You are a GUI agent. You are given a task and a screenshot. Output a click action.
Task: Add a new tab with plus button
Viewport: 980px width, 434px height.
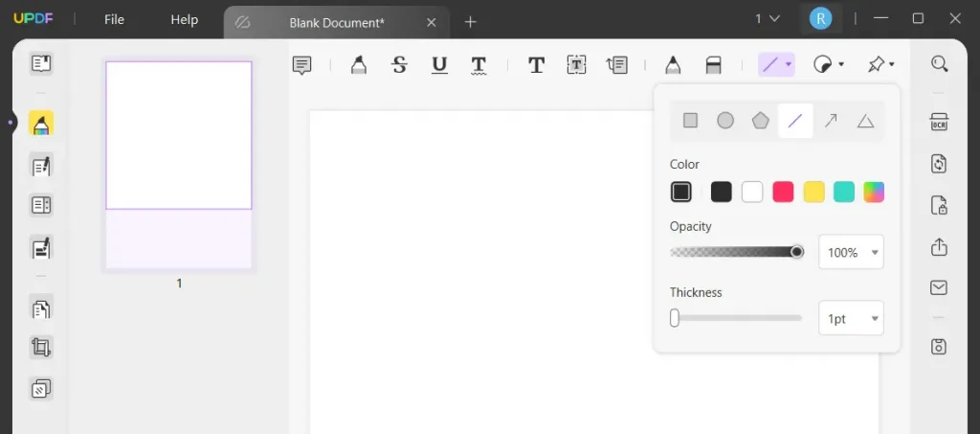point(471,22)
